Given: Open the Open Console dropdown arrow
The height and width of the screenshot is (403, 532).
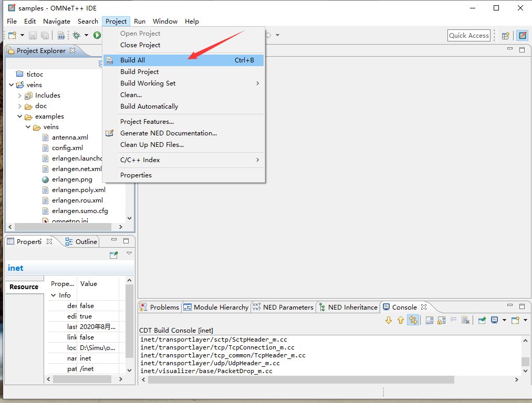Looking at the screenshot, I should click(x=525, y=320).
